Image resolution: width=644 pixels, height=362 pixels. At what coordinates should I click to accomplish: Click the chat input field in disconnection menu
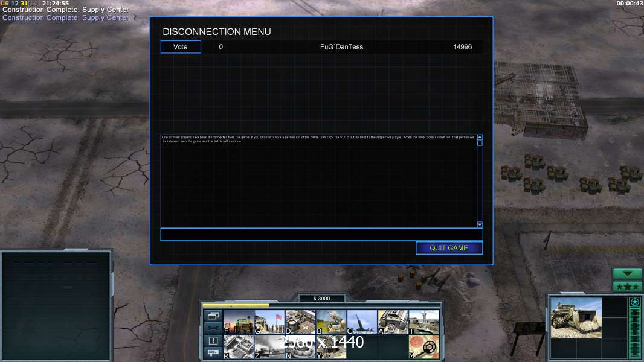pyautogui.click(x=321, y=235)
